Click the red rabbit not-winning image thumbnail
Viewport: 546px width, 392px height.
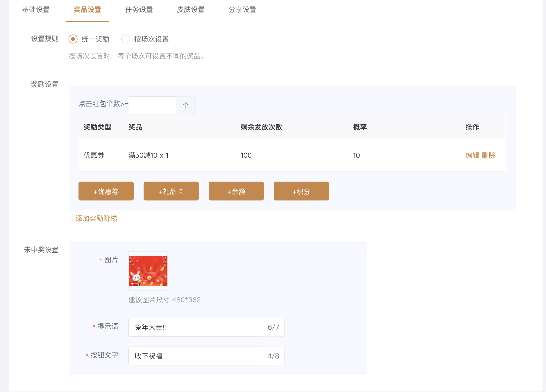[148, 271]
